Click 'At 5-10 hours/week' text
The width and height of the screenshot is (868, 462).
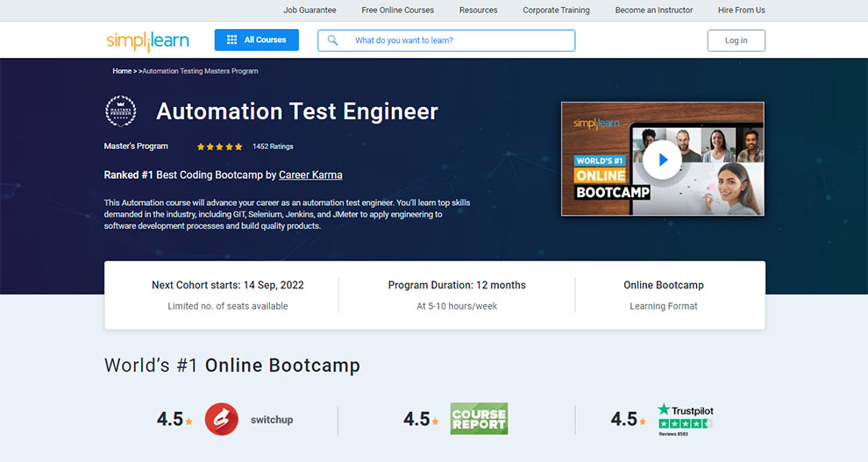[457, 306]
